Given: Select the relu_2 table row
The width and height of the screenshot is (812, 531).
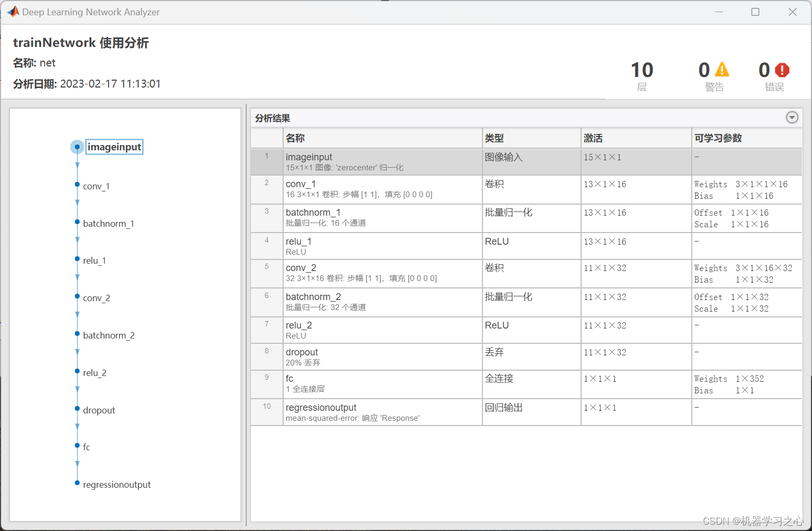Looking at the screenshot, I should (526, 330).
